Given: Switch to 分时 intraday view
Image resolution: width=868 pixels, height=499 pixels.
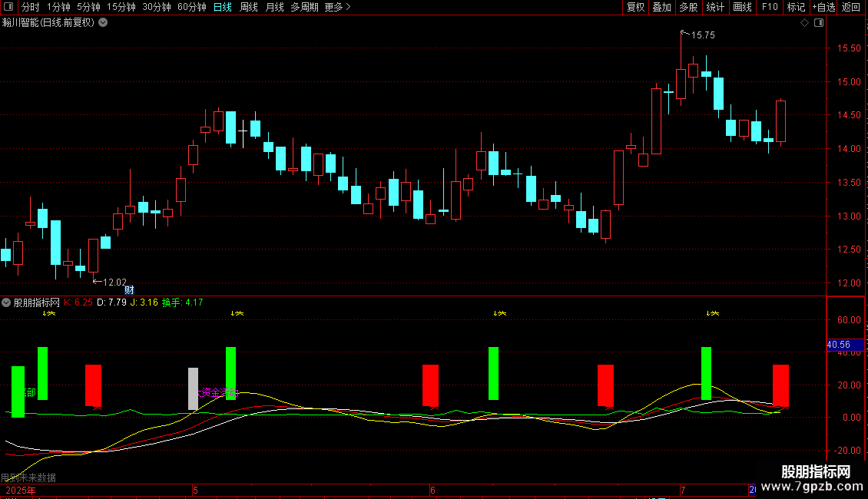Looking at the screenshot, I should coord(31,7).
